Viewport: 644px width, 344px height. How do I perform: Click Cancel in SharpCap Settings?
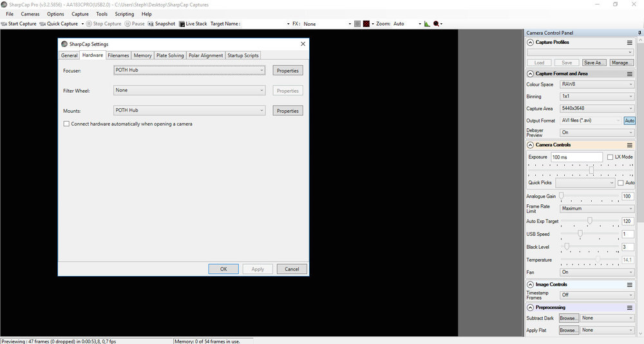292,269
